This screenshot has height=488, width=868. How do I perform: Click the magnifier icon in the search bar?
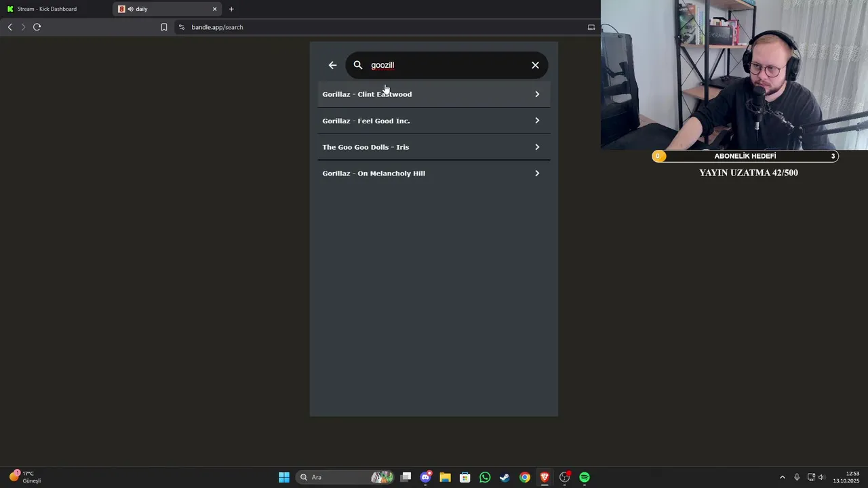coord(358,65)
